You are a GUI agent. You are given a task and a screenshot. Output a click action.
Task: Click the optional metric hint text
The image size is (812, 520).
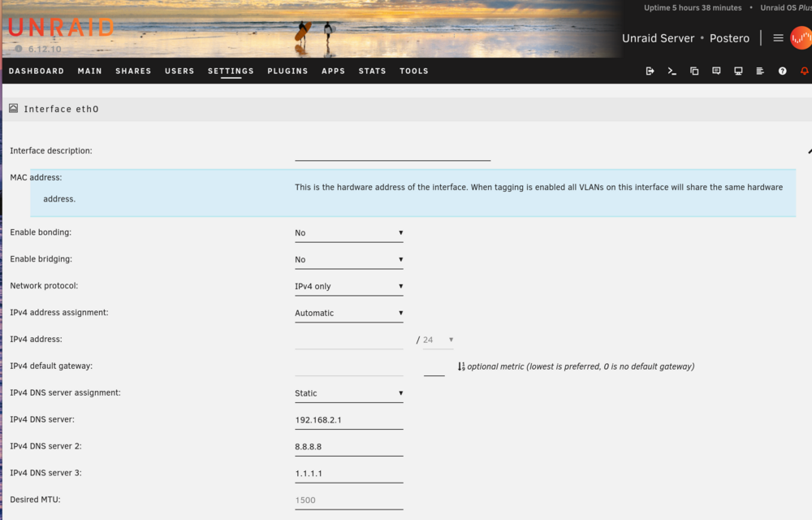581,366
